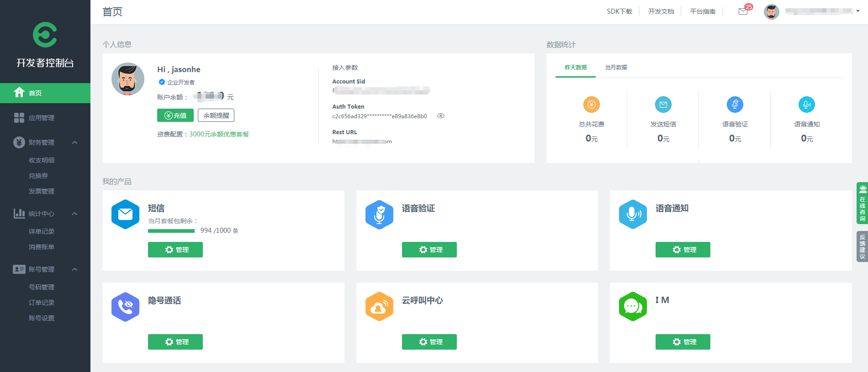The height and width of the screenshot is (372, 868).
Task: Click the private number call icon
Action: tap(125, 307)
